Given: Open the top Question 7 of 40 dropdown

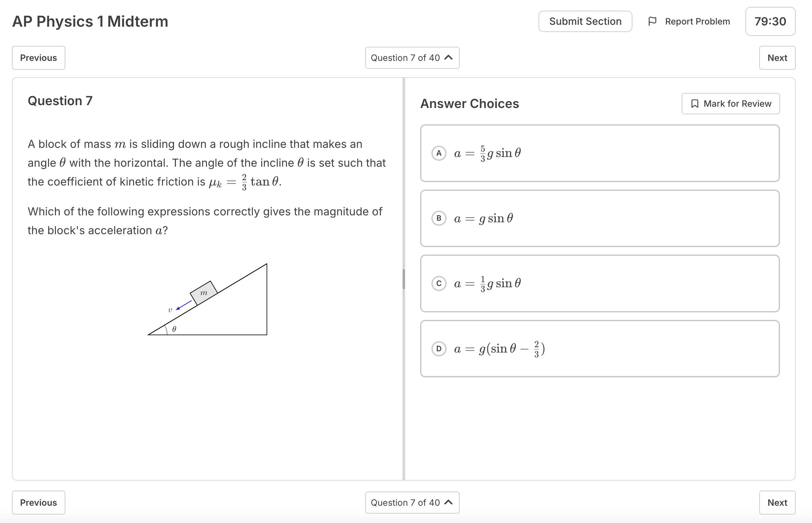Looking at the screenshot, I should pos(412,58).
